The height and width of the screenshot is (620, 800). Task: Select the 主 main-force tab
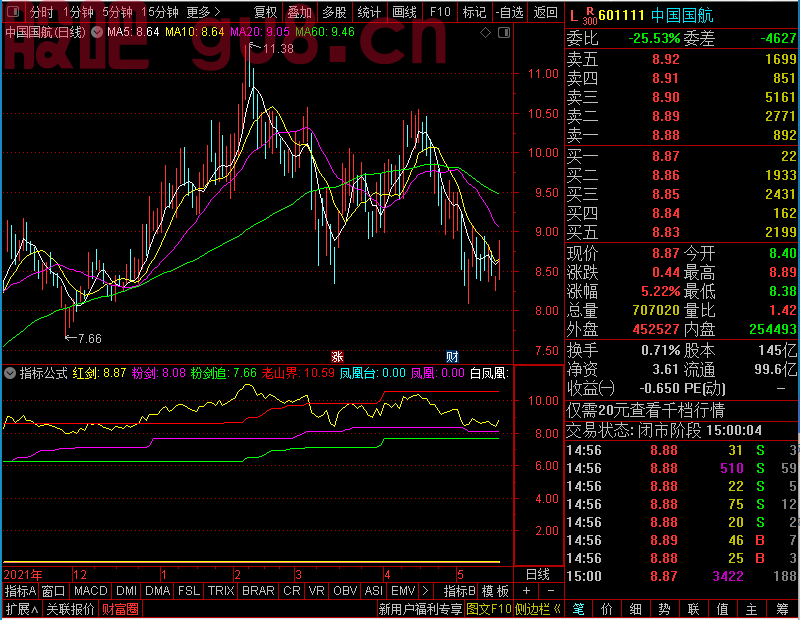752,609
